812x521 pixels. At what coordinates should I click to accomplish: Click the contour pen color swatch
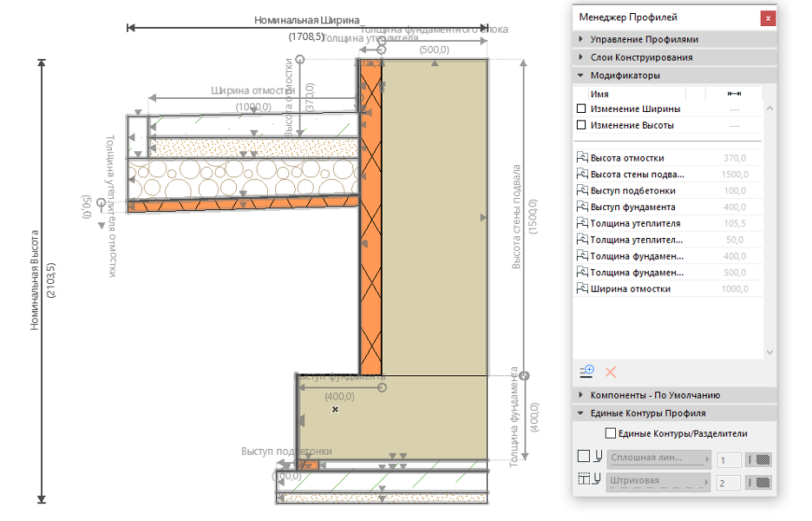coord(763,459)
